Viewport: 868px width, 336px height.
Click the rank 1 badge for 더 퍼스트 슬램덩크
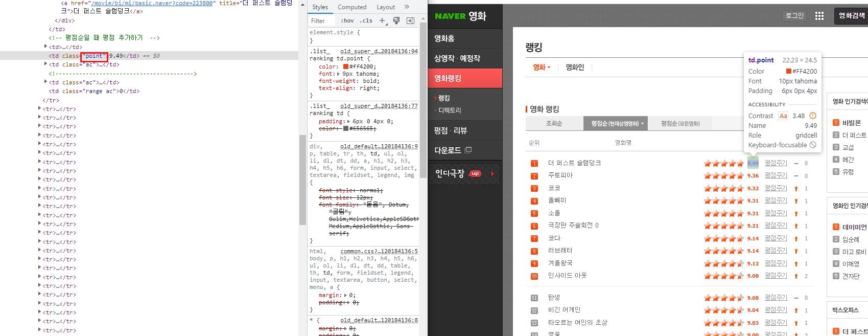coord(534,163)
